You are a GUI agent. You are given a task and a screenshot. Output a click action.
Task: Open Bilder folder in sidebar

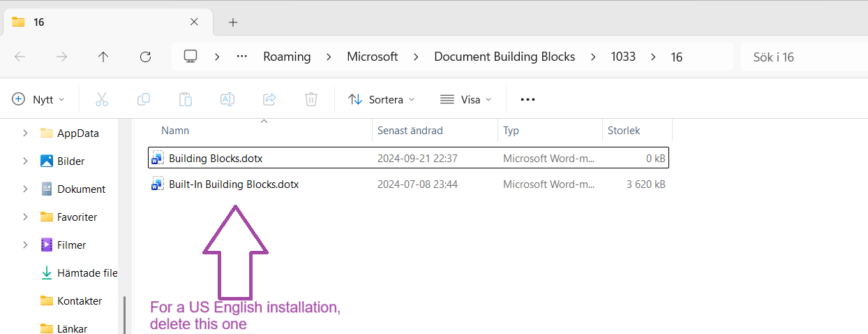click(70, 161)
